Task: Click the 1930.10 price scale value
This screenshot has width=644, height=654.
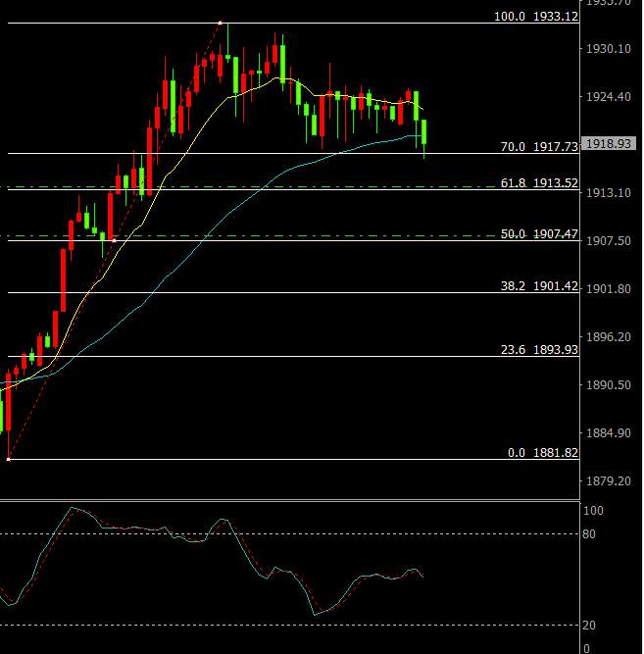Action: click(609, 49)
